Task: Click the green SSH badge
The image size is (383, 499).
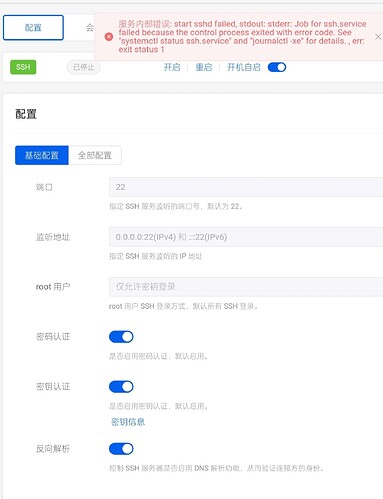Action: pyautogui.click(x=23, y=67)
